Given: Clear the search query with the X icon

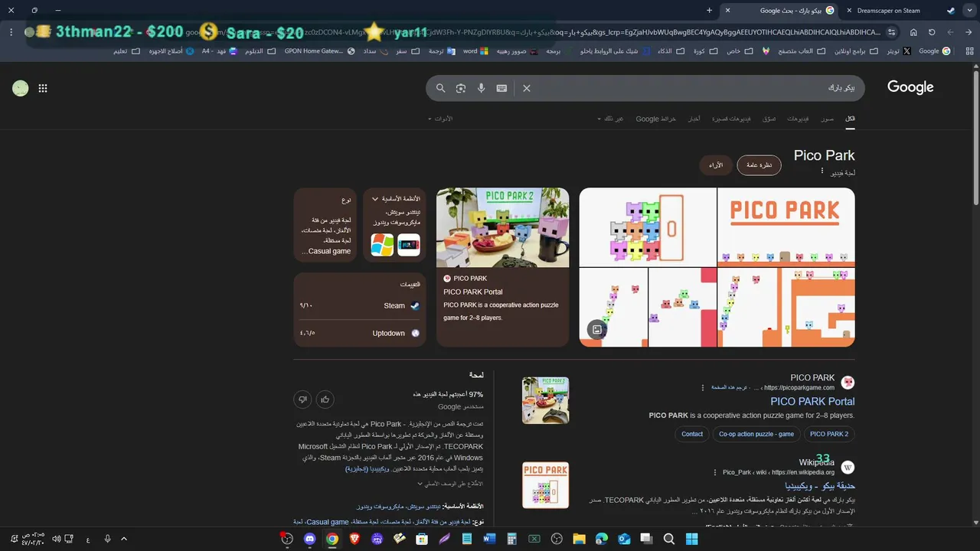Looking at the screenshot, I should [527, 88].
